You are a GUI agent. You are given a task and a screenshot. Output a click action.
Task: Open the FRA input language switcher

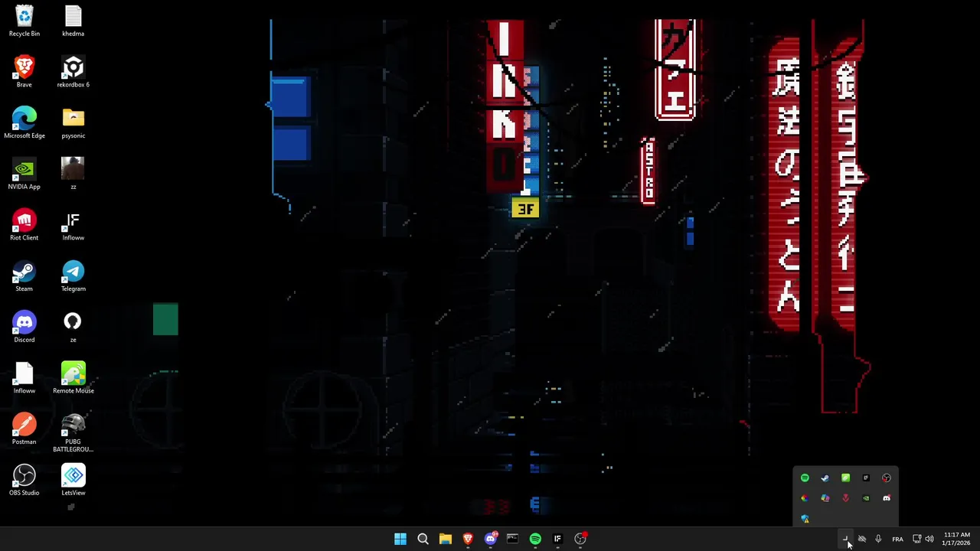click(x=897, y=539)
